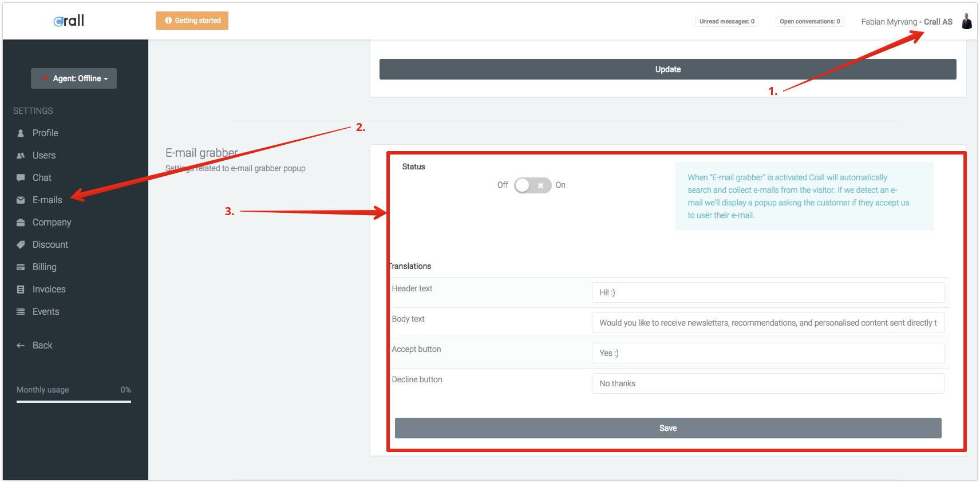Click the Users group icon in sidebar

tap(21, 156)
